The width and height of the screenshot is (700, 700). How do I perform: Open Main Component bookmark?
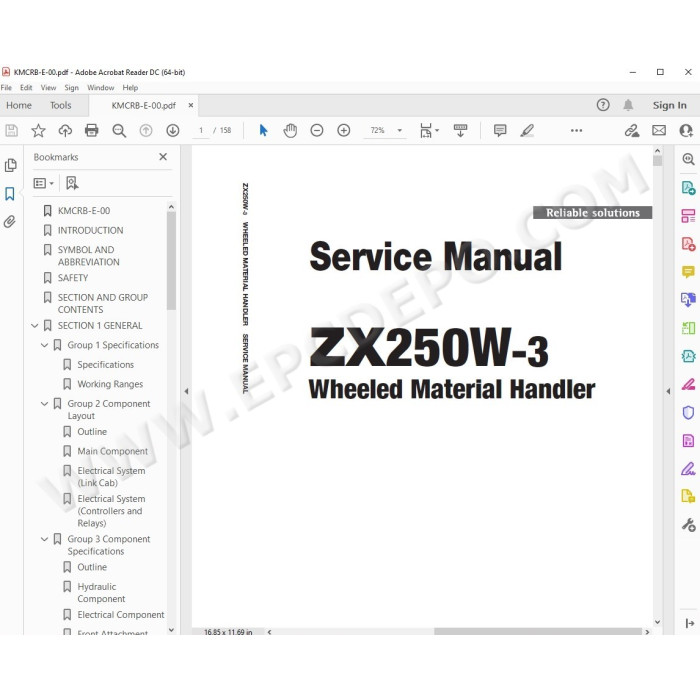(x=112, y=451)
